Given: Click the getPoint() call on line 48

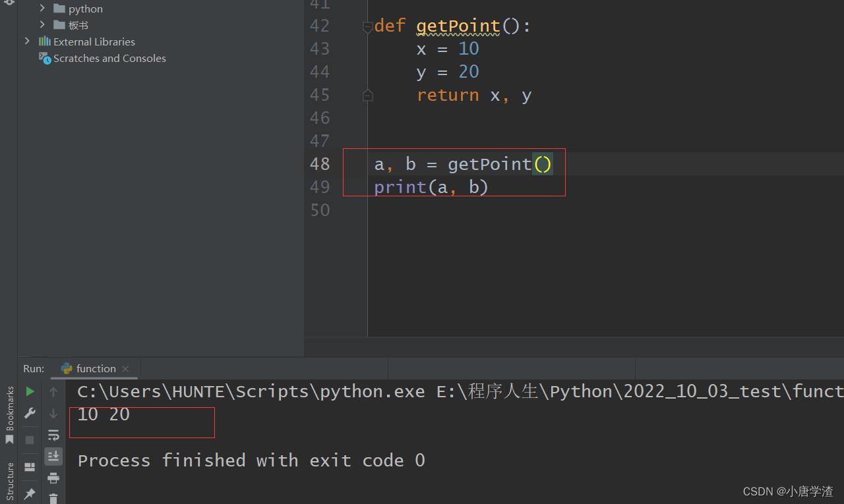Looking at the screenshot, I should click(x=500, y=164).
